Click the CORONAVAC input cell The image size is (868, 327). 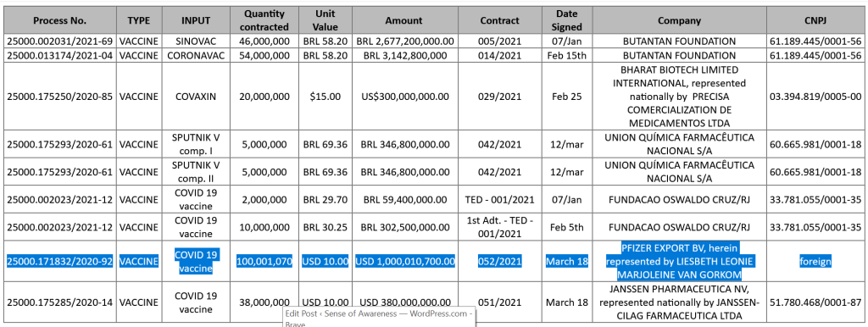[197, 56]
